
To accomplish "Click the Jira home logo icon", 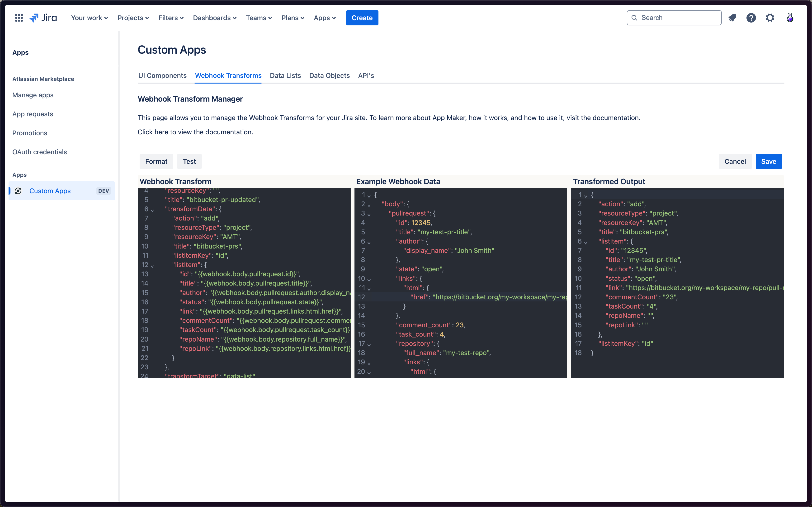I will pos(44,18).
